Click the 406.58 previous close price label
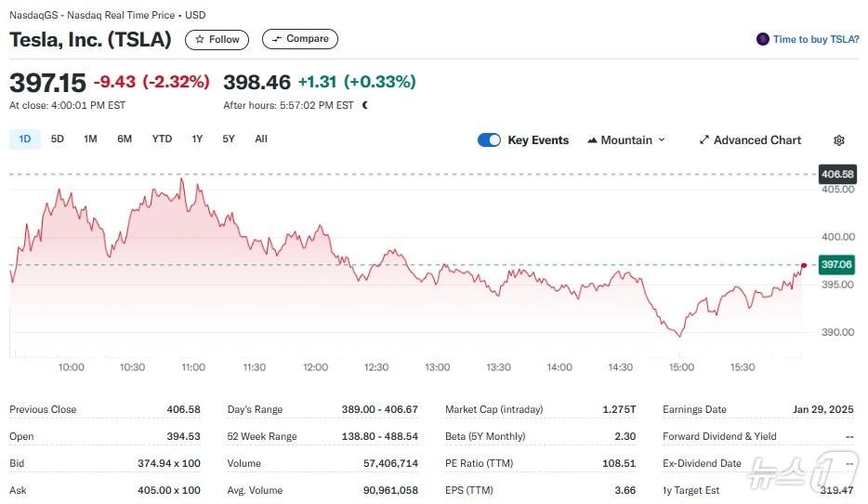The width and height of the screenshot is (868, 504). 836,174
